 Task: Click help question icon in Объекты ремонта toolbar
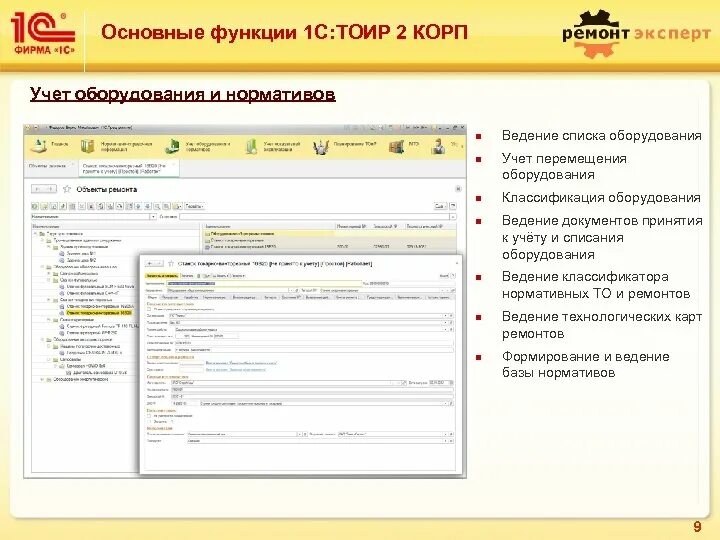pos(453,206)
